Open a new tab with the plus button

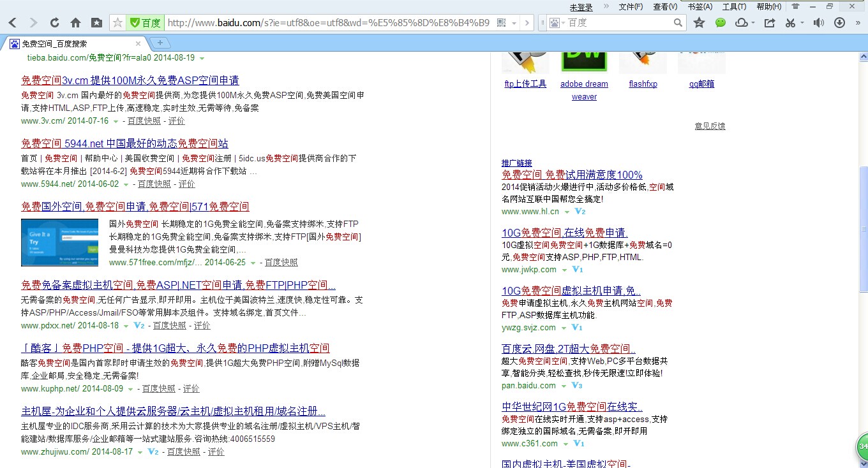(160, 43)
